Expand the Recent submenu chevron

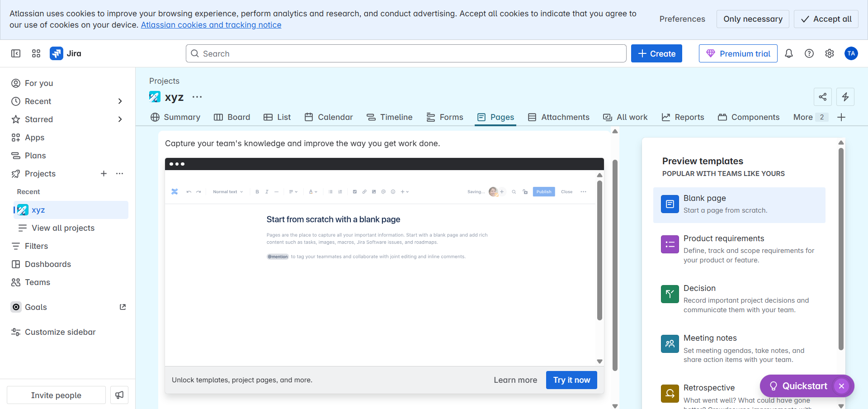tap(120, 101)
